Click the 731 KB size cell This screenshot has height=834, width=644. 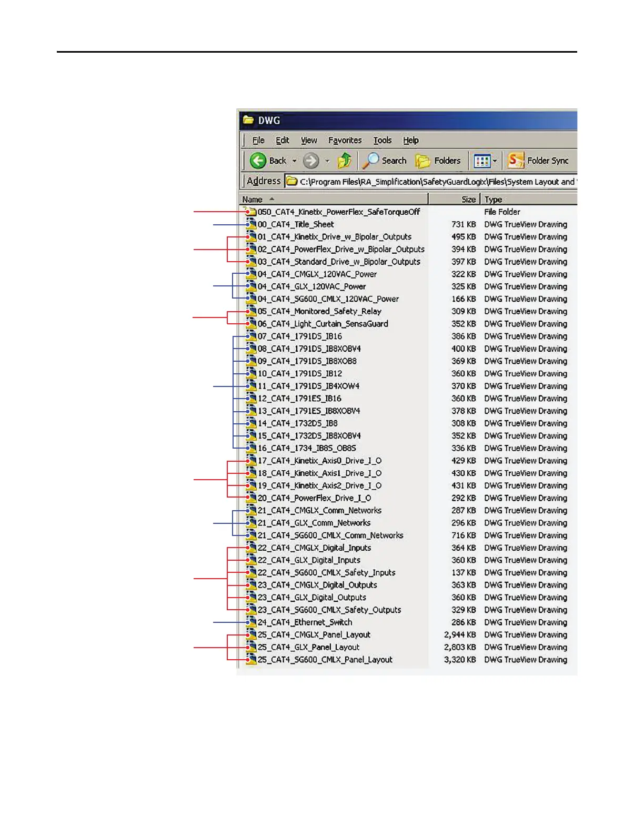(464, 224)
